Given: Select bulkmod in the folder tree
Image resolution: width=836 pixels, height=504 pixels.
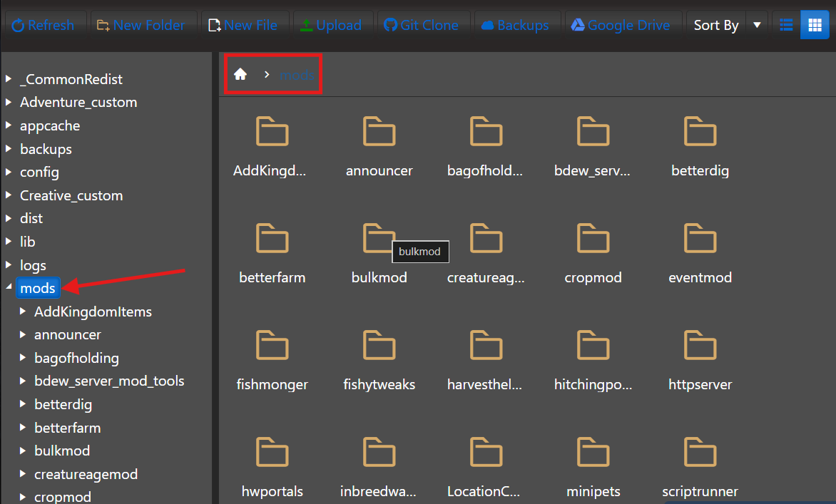Looking at the screenshot, I should pyautogui.click(x=62, y=451).
